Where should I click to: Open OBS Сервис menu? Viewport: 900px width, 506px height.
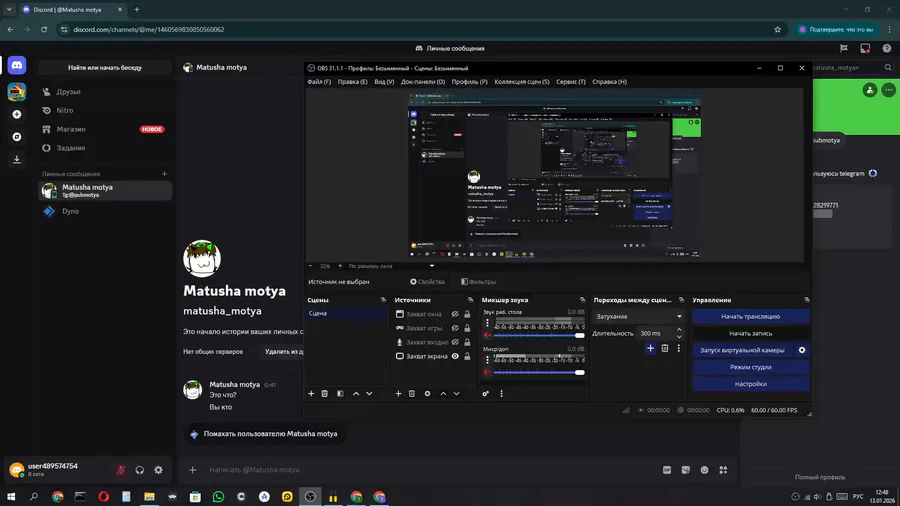pyautogui.click(x=571, y=81)
